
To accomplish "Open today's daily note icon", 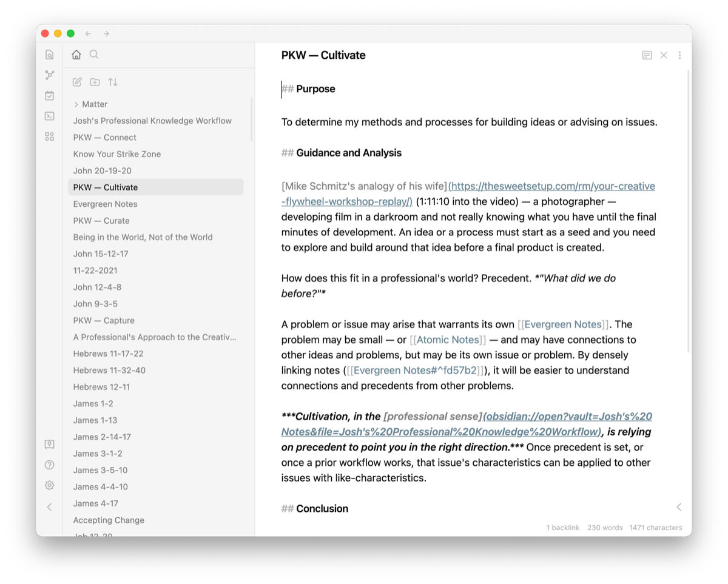I will (50, 96).
